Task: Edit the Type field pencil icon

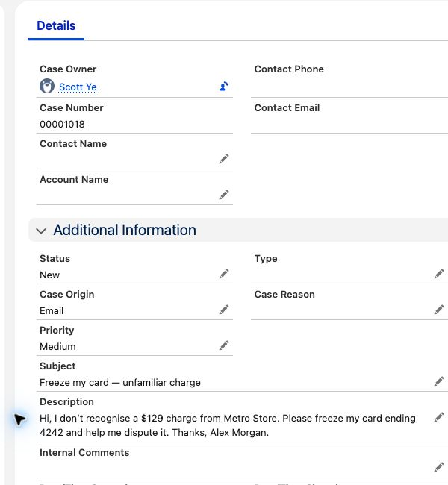Action: (439, 274)
